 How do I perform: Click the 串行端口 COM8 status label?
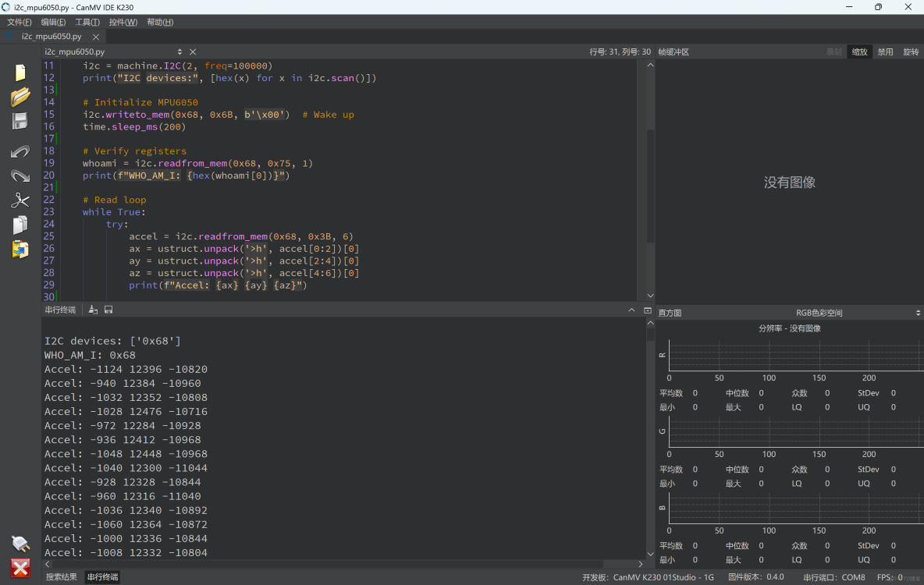coord(834,577)
